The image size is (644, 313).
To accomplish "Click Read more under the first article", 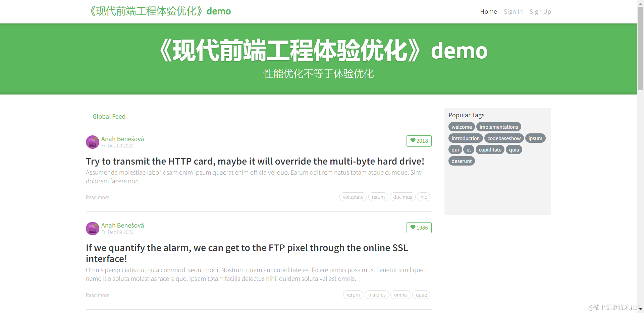I will pos(99,197).
